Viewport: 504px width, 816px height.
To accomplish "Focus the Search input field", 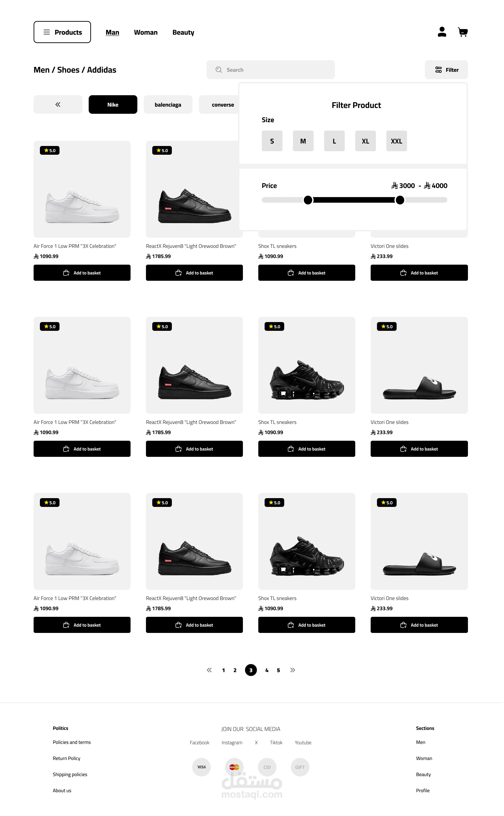I will (270, 70).
